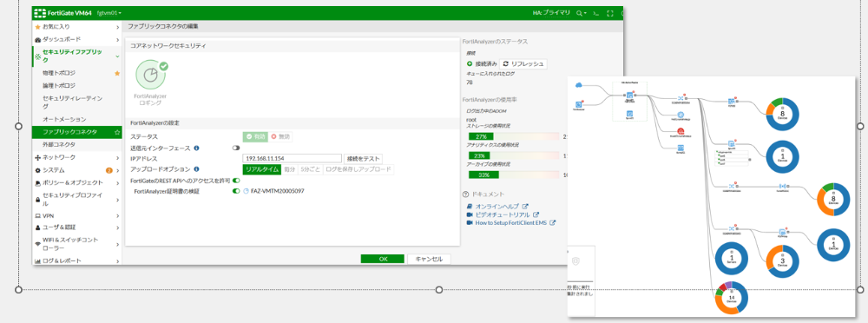
Task: Click the primary FortiGate node in HA box
Action: pos(630,96)
